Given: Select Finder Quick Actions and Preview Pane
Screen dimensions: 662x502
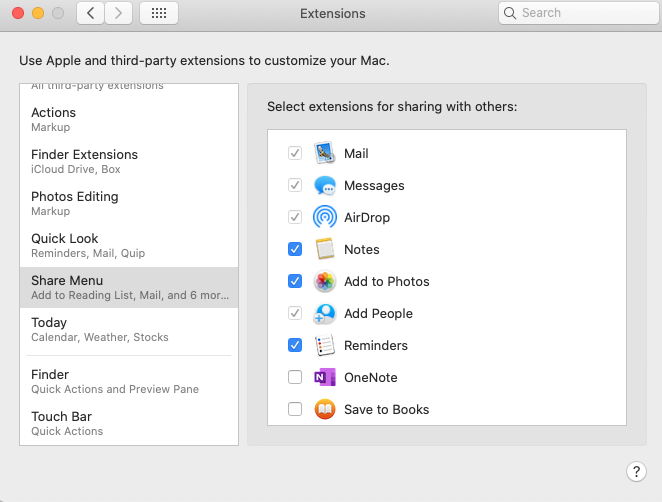Looking at the screenshot, I should (129, 381).
